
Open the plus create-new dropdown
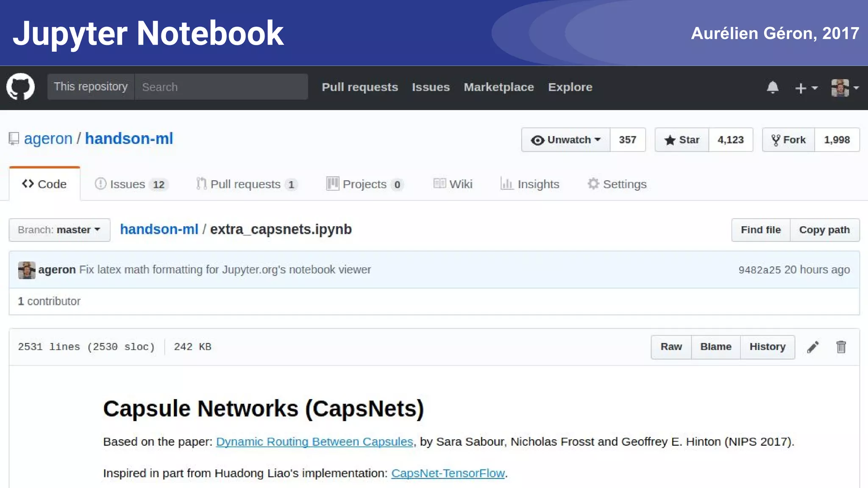click(x=806, y=88)
